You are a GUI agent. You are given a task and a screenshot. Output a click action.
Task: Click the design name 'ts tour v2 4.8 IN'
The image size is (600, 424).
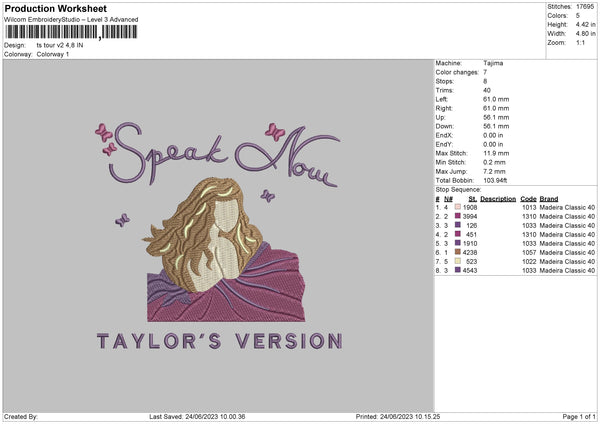[x=60, y=45]
